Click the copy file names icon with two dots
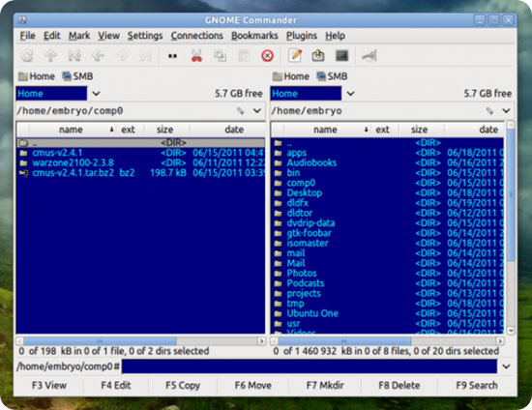Screen dimensions: 532x410 tap(173, 56)
